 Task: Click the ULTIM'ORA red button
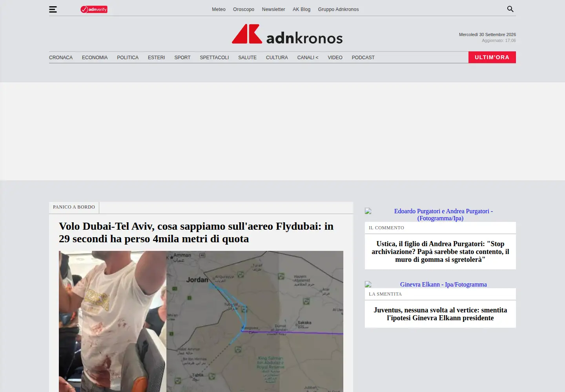tap(492, 57)
